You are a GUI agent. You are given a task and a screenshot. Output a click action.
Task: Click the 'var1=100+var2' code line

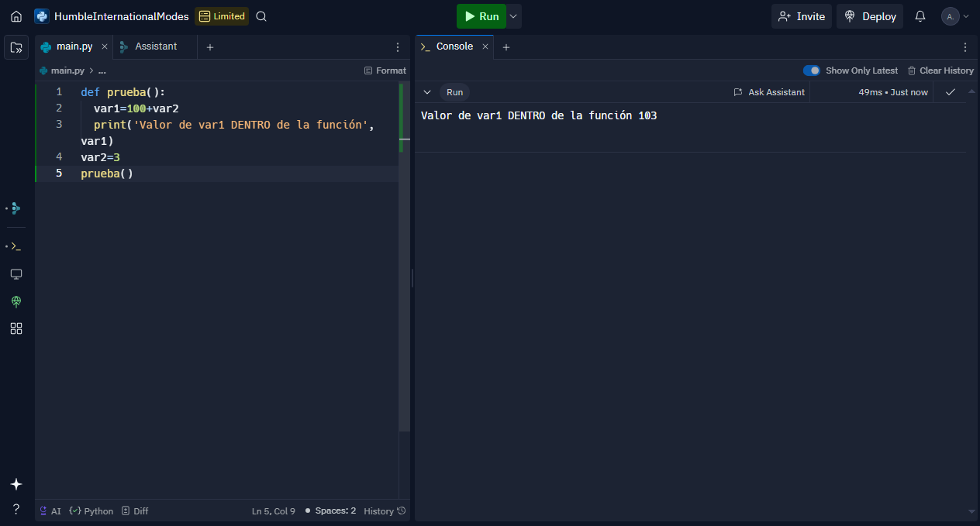136,108
